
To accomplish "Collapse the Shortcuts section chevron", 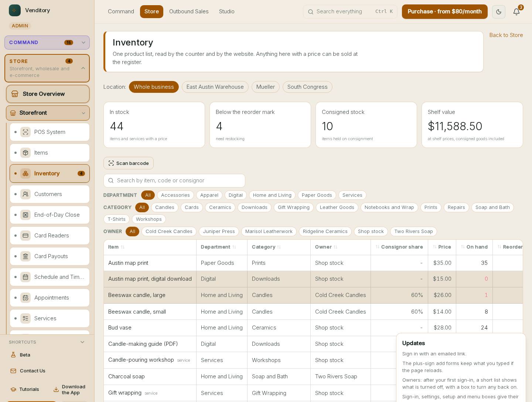I will coord(82,342).
